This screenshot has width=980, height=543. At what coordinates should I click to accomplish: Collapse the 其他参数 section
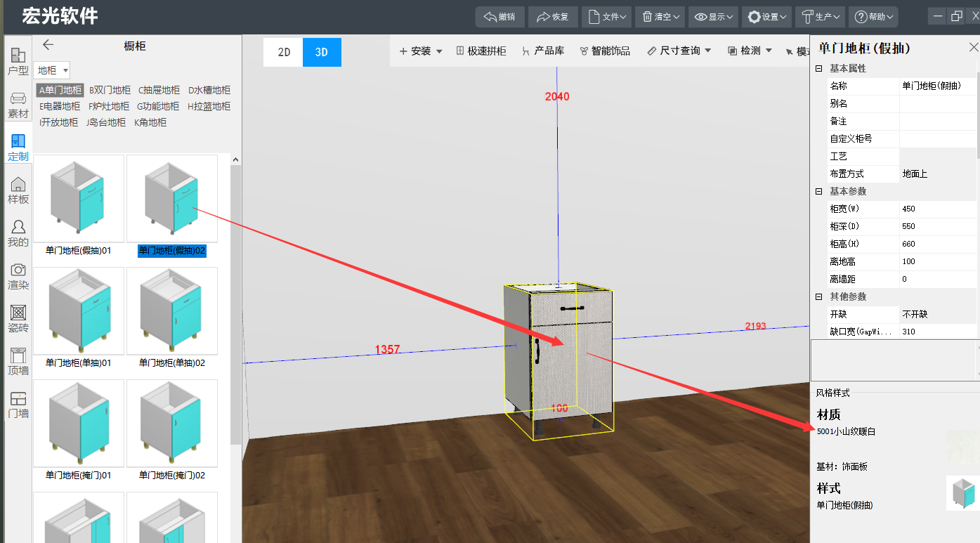[x=818, y=296]
